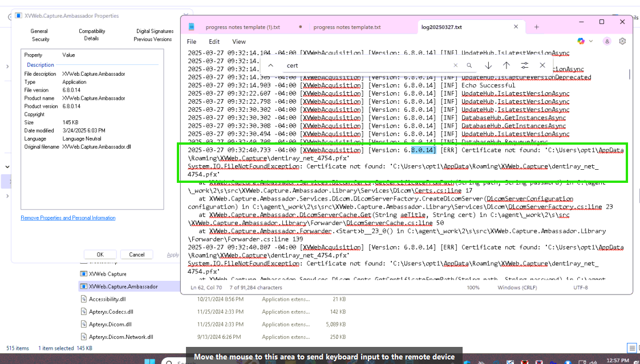Image resolution: width=640 pixels, height=364 pixels.
Task: Expand the find bar with the chevron toggle
Action: (270, 65)
